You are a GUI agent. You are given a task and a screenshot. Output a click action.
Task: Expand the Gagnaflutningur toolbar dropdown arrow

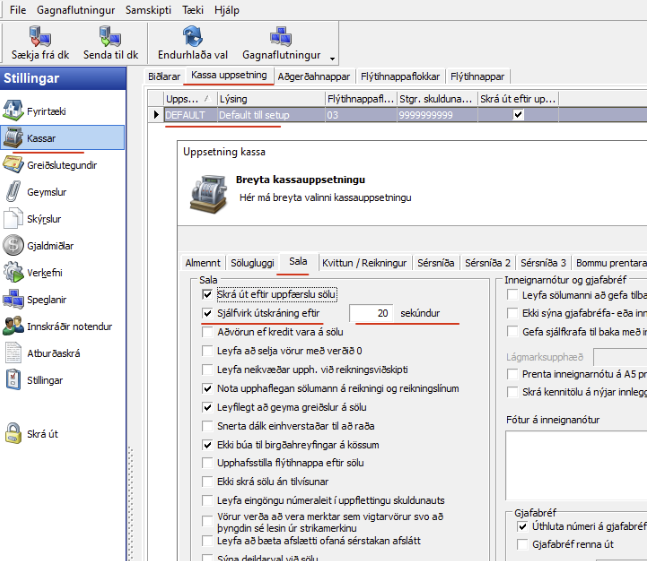click(x=333, y=58)
